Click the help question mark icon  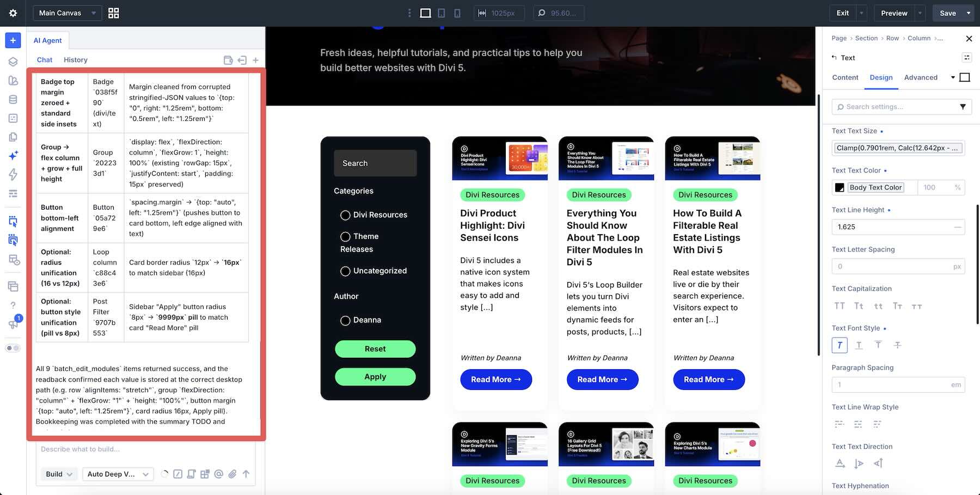13,305
